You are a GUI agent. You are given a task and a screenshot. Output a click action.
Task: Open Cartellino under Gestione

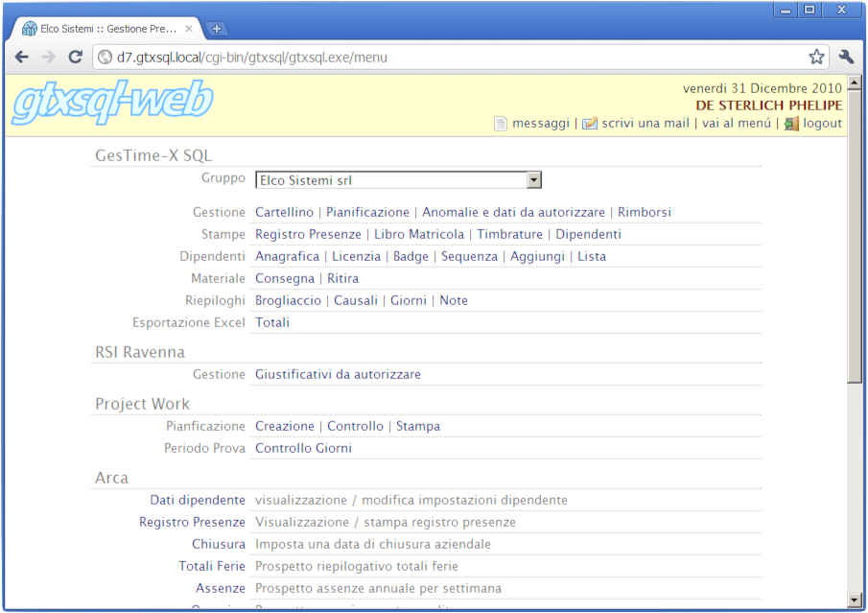click(284, 212)
